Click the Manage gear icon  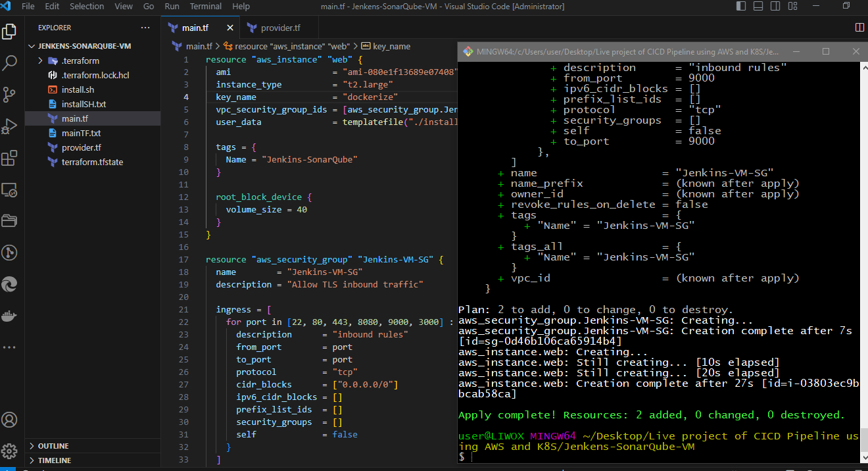pyautogui.click(x=10, y=451)
